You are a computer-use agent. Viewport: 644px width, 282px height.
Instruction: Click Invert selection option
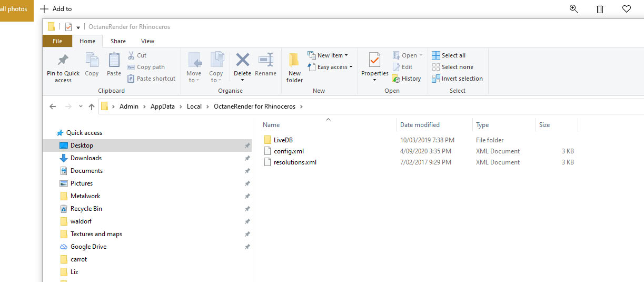[457, 79]
